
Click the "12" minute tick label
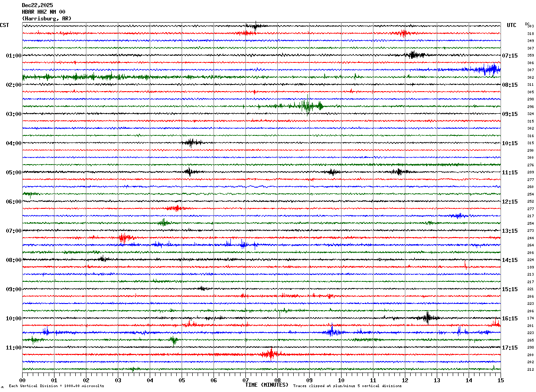[x=405, y=380]
